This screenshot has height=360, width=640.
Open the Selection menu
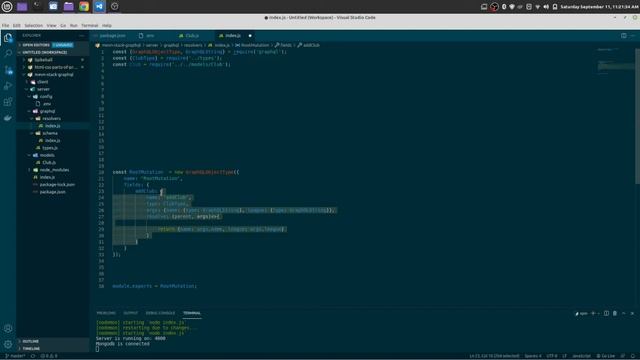[x=33, y=25]
